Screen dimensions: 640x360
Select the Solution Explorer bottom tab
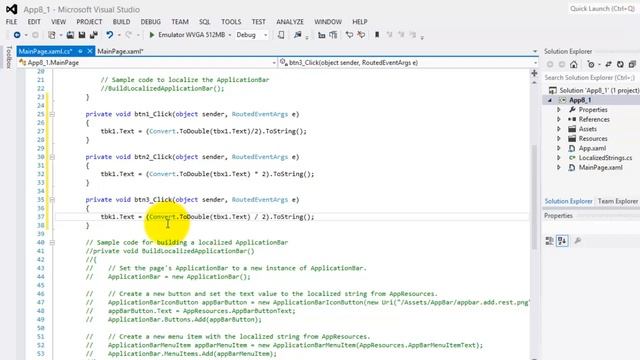click(568, 201)
